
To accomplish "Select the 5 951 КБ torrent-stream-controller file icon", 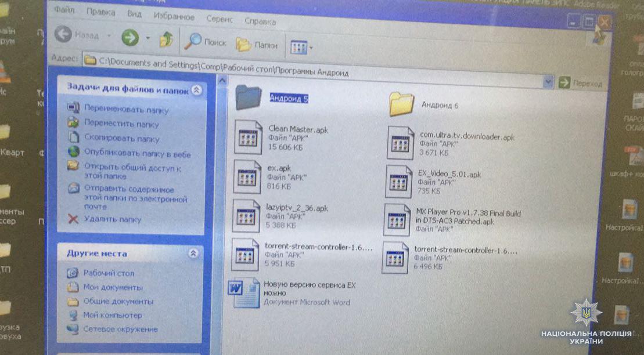I will [x=245, y=255].
